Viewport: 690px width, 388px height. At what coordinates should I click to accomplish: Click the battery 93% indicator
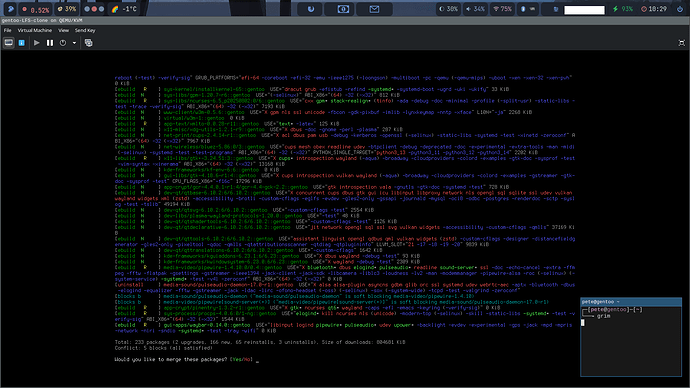point(623,9)
